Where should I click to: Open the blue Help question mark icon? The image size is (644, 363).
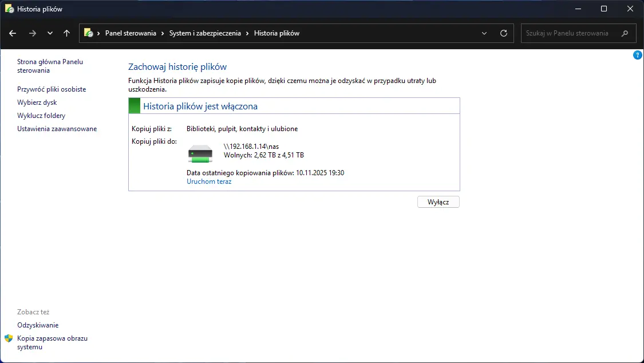[x=638, y=55]
